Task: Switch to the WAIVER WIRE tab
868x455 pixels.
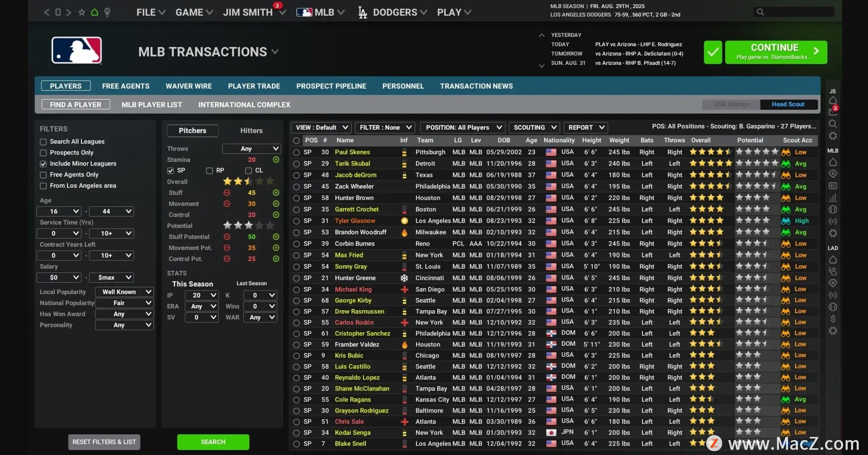Action: tap(189, 86)
